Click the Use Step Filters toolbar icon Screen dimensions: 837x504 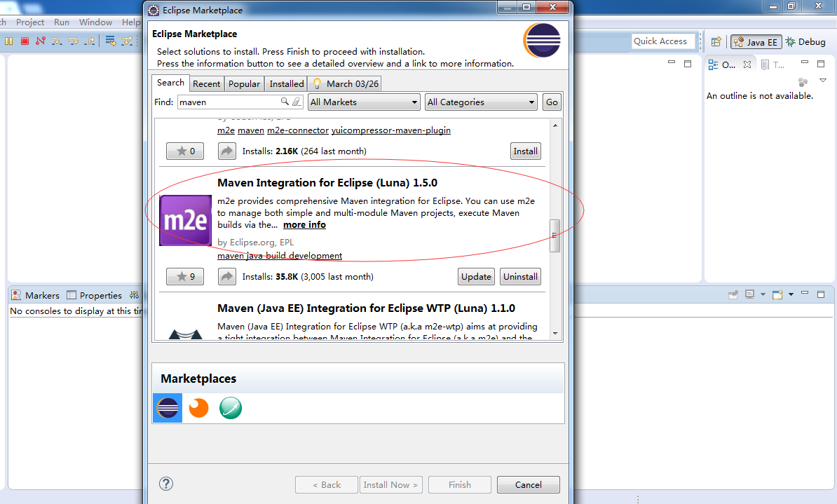click(x=126, y=41)
